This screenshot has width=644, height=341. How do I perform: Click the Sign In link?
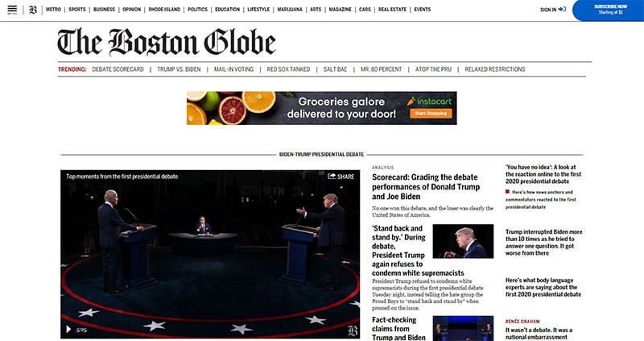548,10
